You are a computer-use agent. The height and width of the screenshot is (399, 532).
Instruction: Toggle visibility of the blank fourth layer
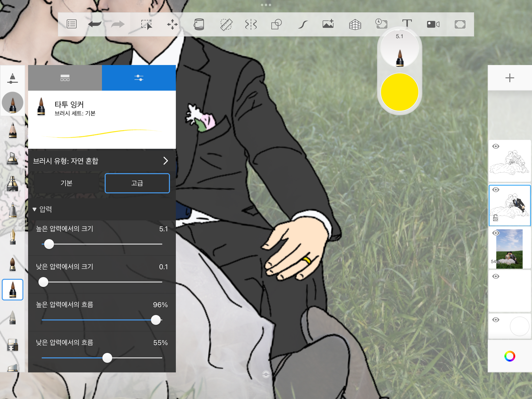click(x=496, y=276)
